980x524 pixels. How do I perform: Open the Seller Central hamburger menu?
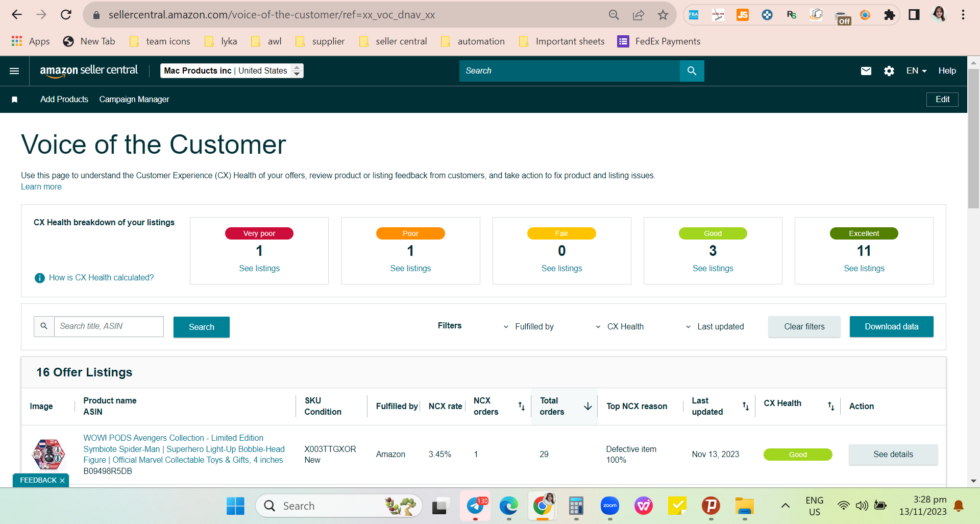tap(14, 71)
